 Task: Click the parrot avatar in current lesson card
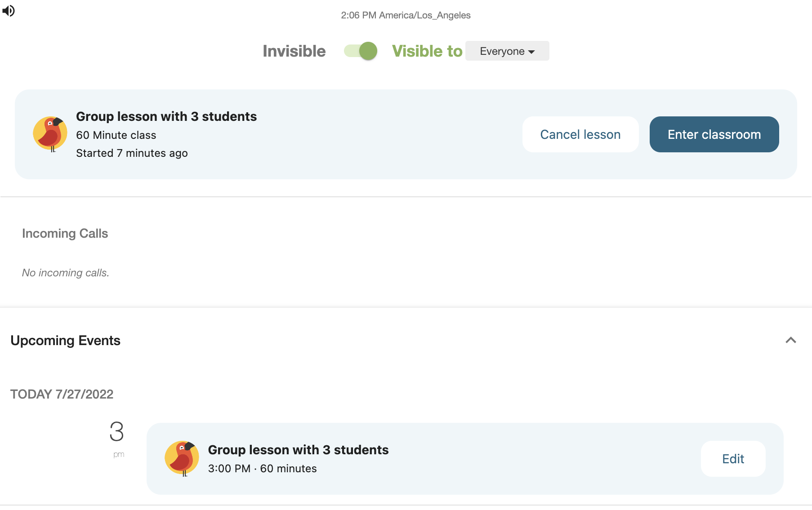click(50, 134)
